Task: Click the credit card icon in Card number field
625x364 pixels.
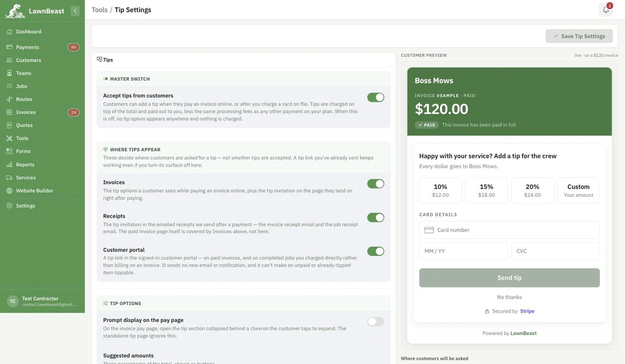Action: pyautogui.click(x=429, y=230)
